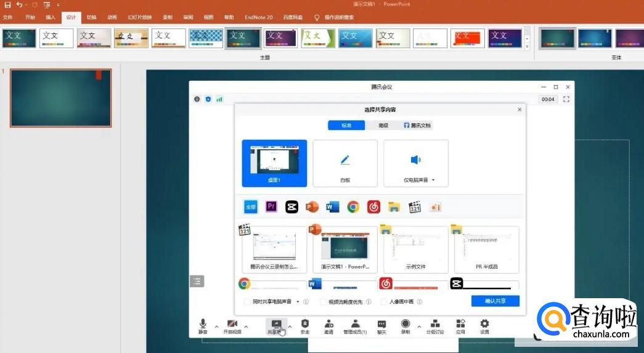Open the 幻灯片放映 ribbon tab

(x=140, y=17)
